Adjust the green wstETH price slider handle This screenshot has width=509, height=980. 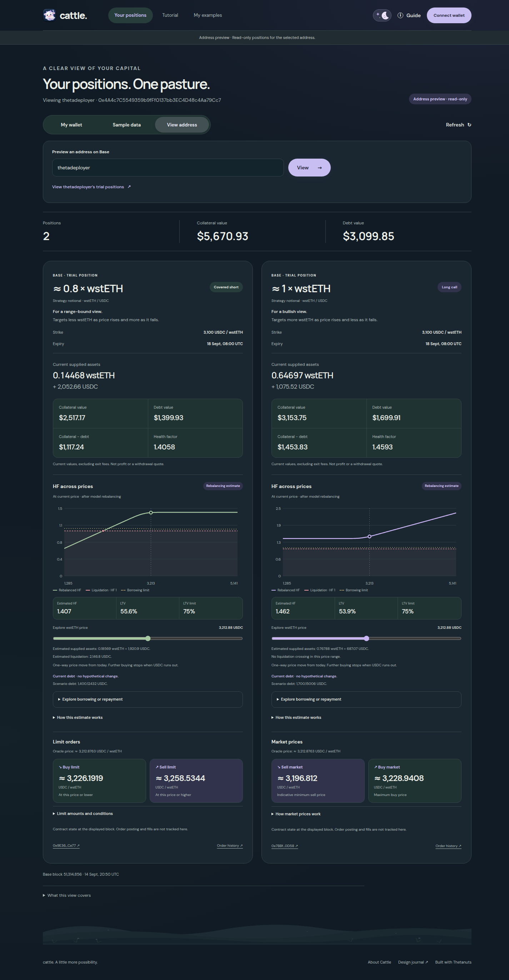(x=148, y=638)
